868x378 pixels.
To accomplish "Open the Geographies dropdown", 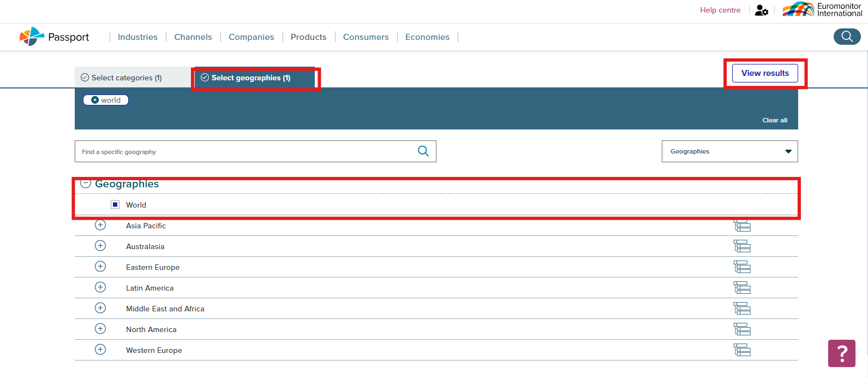I will [x=729, y=151].
